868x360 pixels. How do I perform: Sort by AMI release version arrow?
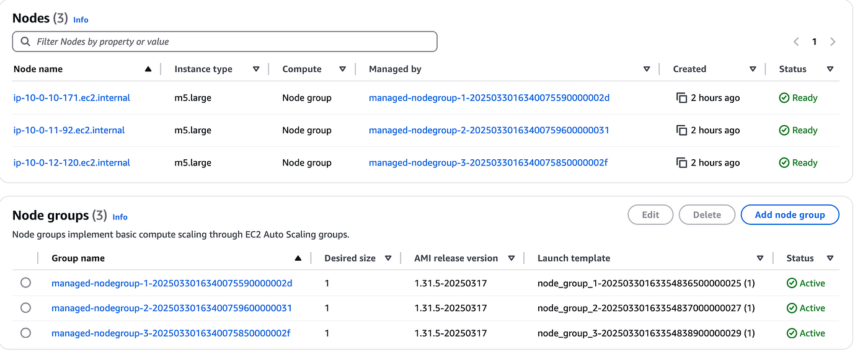tap(511, 258)
